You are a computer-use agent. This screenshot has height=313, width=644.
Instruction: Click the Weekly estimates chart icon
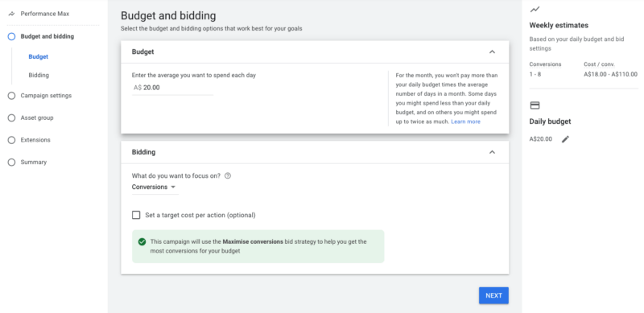click(x=535, y=10)
